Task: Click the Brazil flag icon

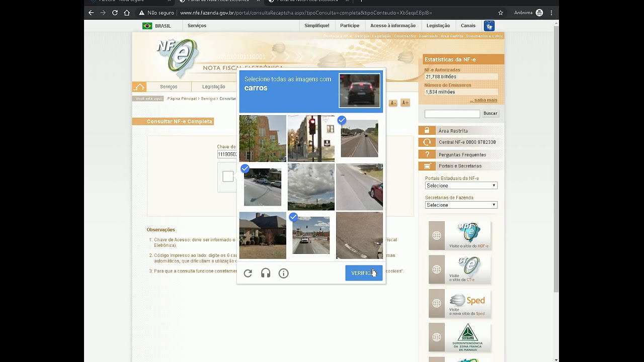Action: pyautogui.click(x=147, y=26)
